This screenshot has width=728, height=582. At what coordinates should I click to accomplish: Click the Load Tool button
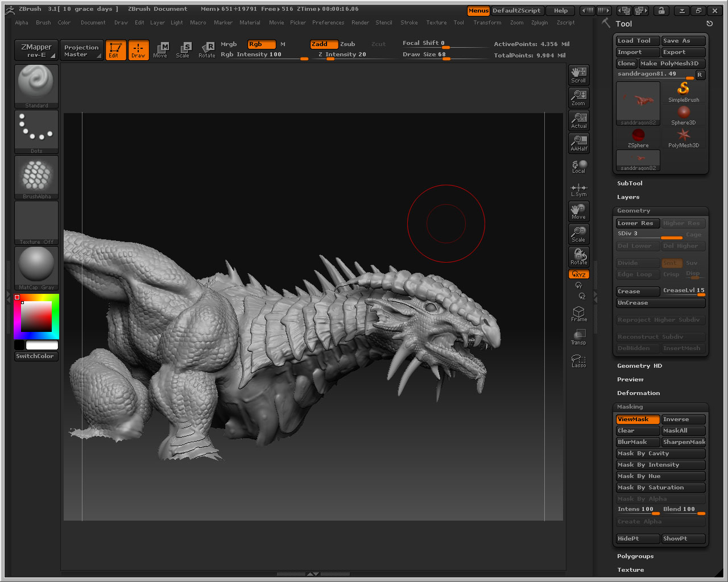coord(638,41)
